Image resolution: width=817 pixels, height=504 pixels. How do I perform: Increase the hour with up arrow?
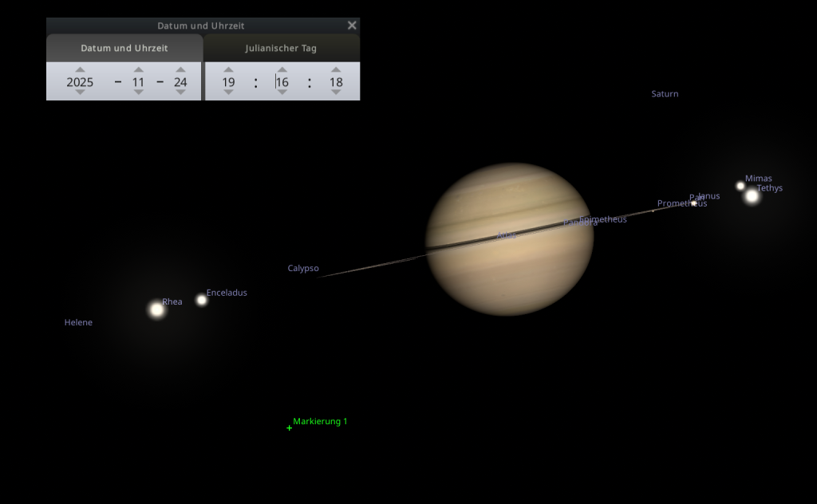[x=229, y=69]
